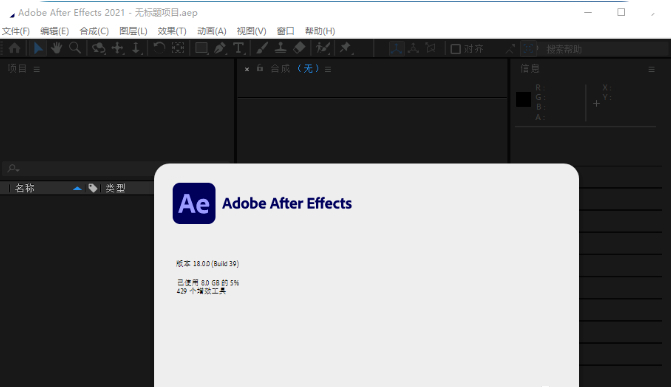Select the Type text tool
671x387 pixels.
pos(239,48)
